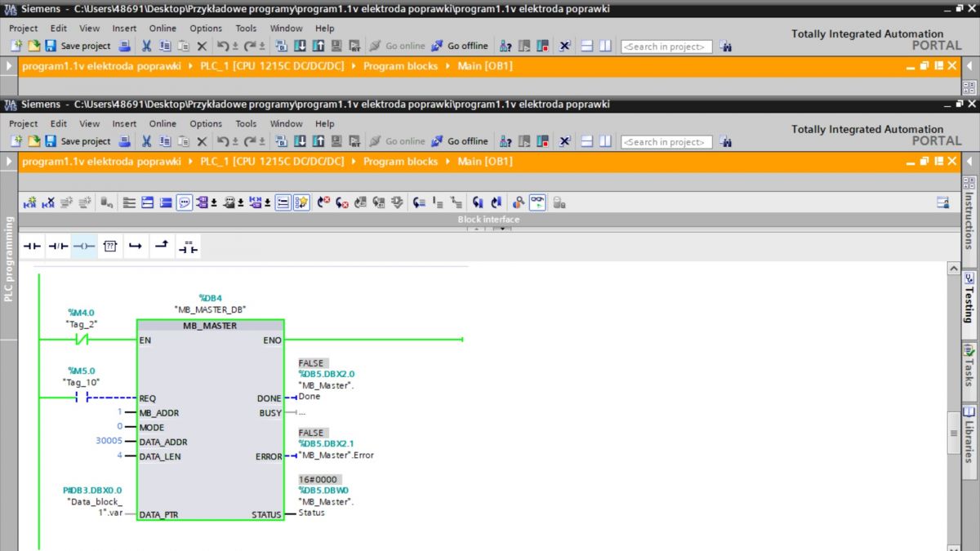Toggle free-form comments speech bubble icon
Image resolution: width=980 pixels, height=551 pixels.
tap(185, 202)
